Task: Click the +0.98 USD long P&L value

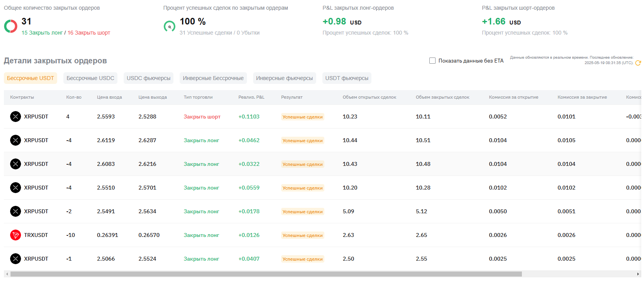Action: click(342, 21)
